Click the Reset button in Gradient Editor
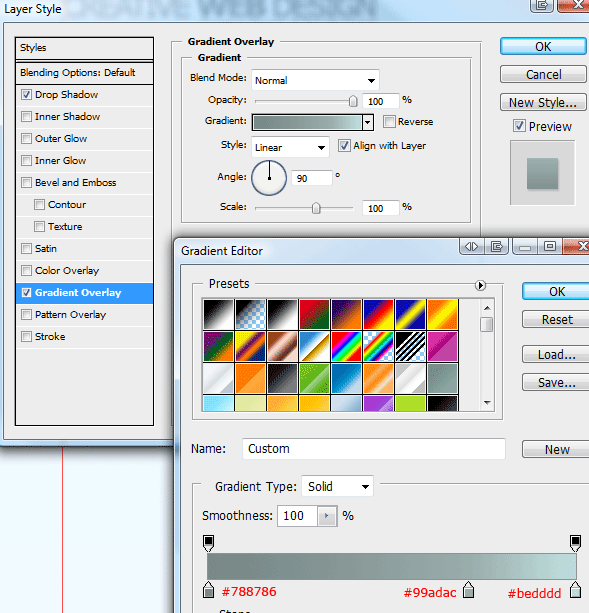The height and width of the screenshot is (613, 589). coord(557,319)
